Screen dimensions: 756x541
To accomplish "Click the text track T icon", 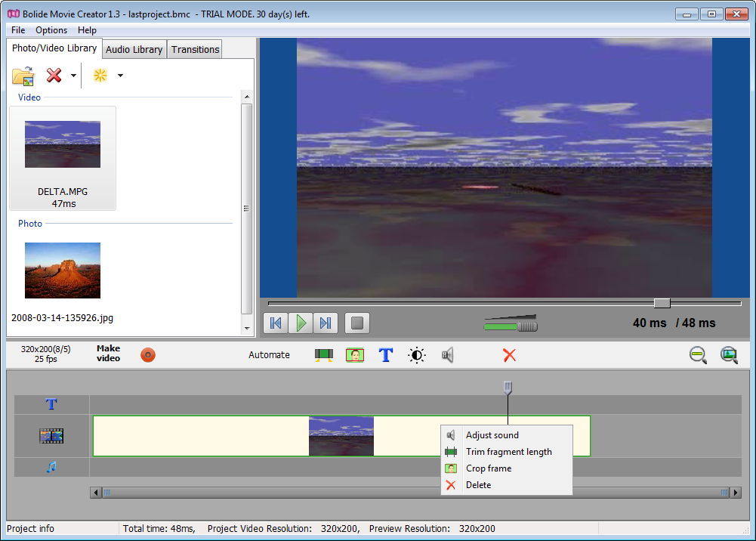I will point(51,404).
